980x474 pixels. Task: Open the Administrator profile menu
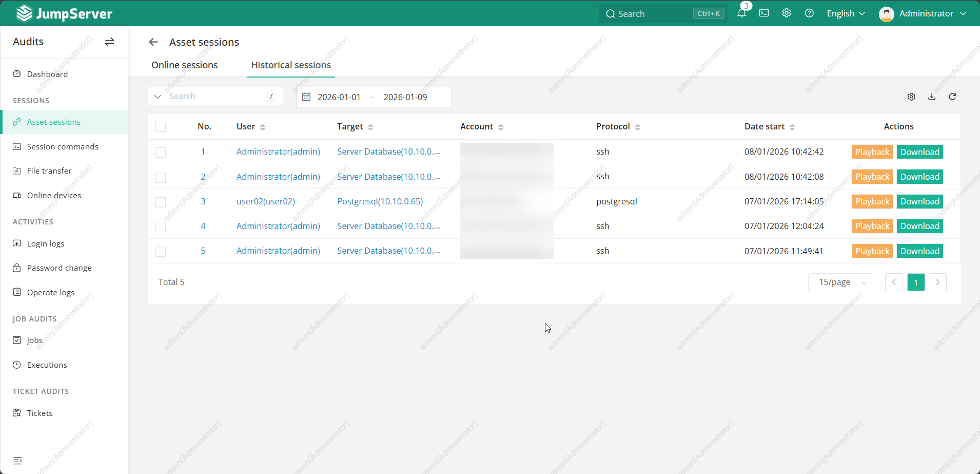pos(923,13)
